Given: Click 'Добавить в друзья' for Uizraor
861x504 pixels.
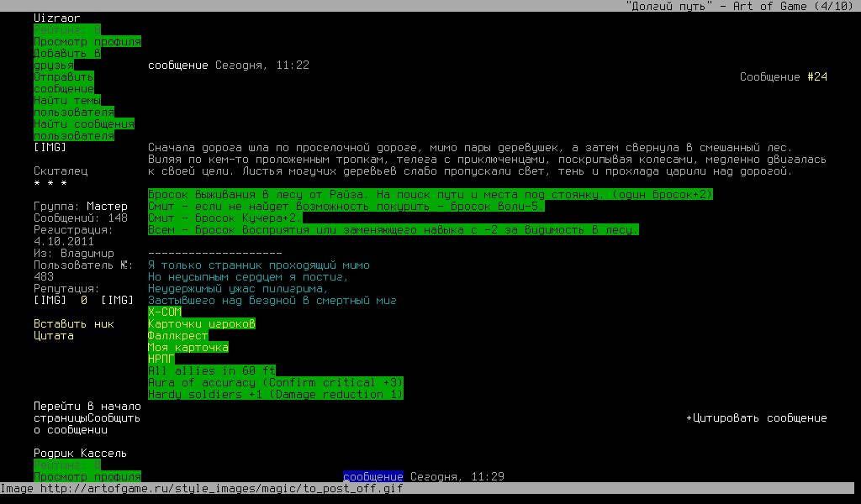Looking at the screenshot, I should pos(66,54).
